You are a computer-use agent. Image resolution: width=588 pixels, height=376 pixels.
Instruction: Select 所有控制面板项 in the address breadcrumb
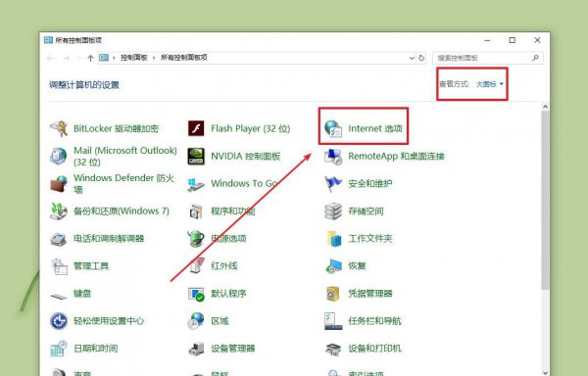[x=184, y=58]
